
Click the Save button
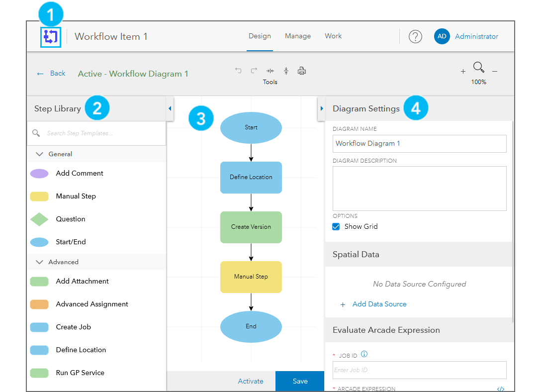coord(300,381)
